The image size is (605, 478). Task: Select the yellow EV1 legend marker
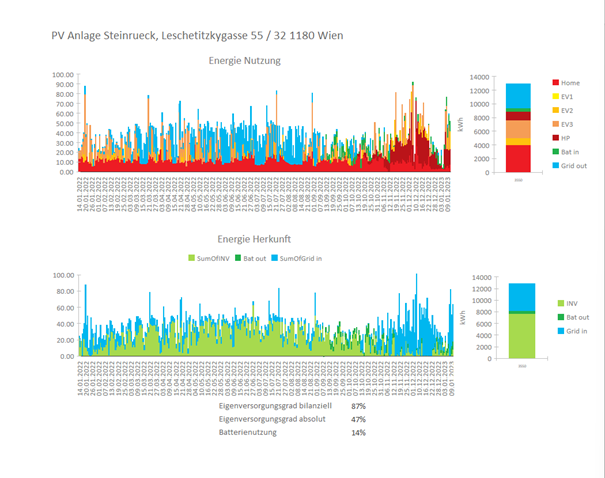pos(553,96)
